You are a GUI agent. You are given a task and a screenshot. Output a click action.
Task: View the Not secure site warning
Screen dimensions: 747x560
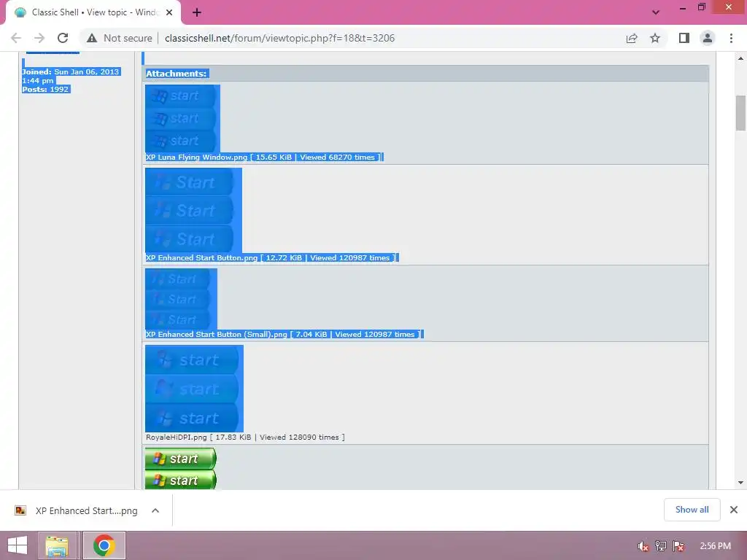[x=120, y=38]
